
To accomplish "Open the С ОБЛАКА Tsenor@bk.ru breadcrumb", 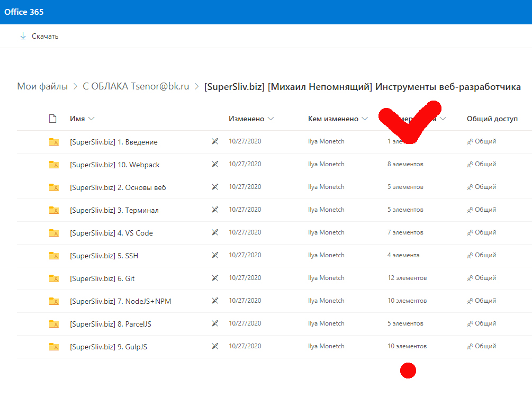I will [x=136, y=86].
